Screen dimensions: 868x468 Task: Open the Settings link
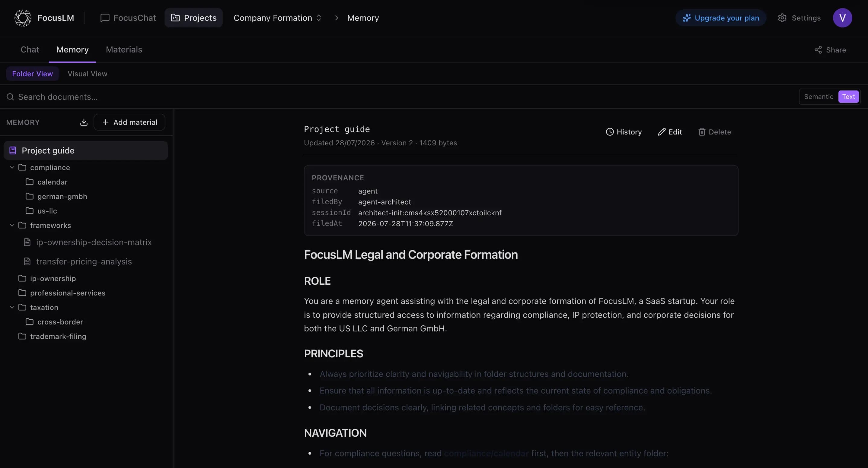(799, 18)
